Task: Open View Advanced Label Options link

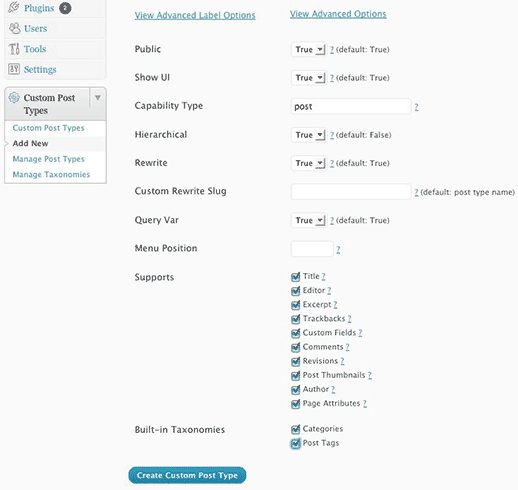Action: pos(195,15)
